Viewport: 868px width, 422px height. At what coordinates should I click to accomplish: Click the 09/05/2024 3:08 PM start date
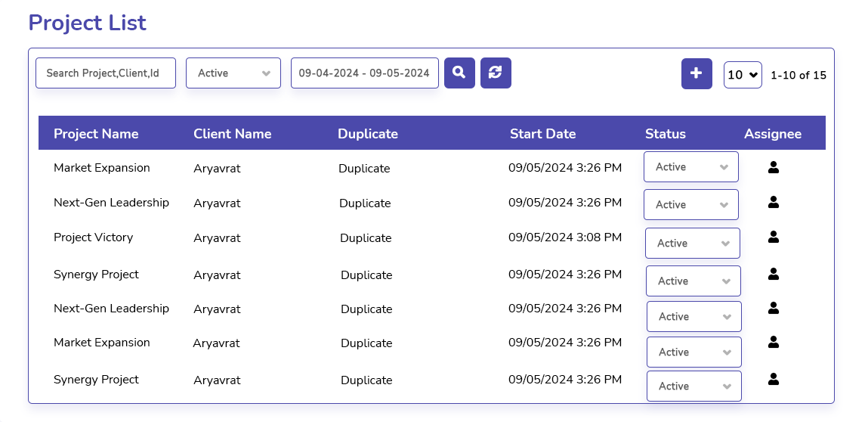pos(565,237)
